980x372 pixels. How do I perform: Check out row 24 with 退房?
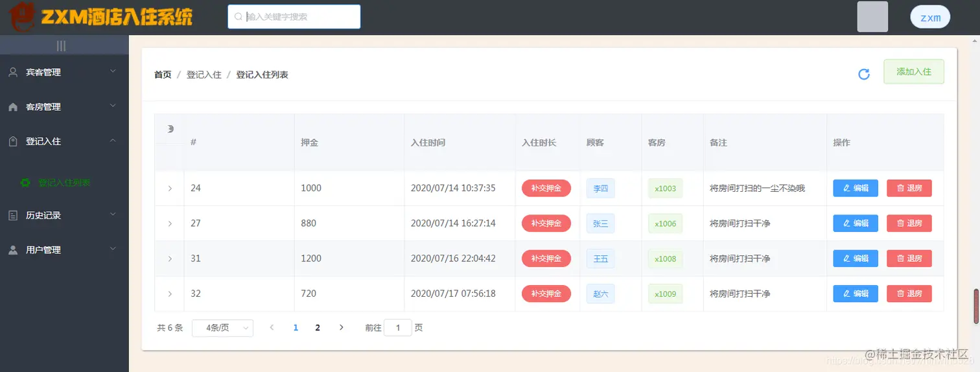tap(909, 188)
